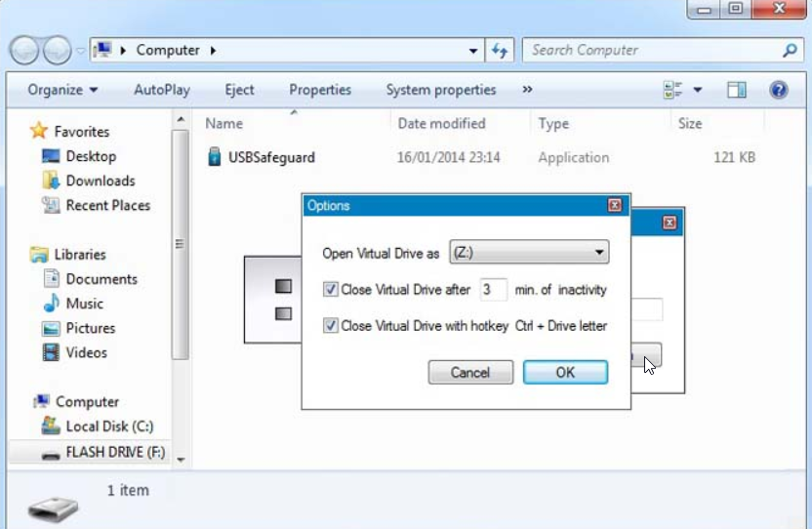Open the USBSafeguard application icon
This screenshot has width=812, height=529.
point(215,157)
